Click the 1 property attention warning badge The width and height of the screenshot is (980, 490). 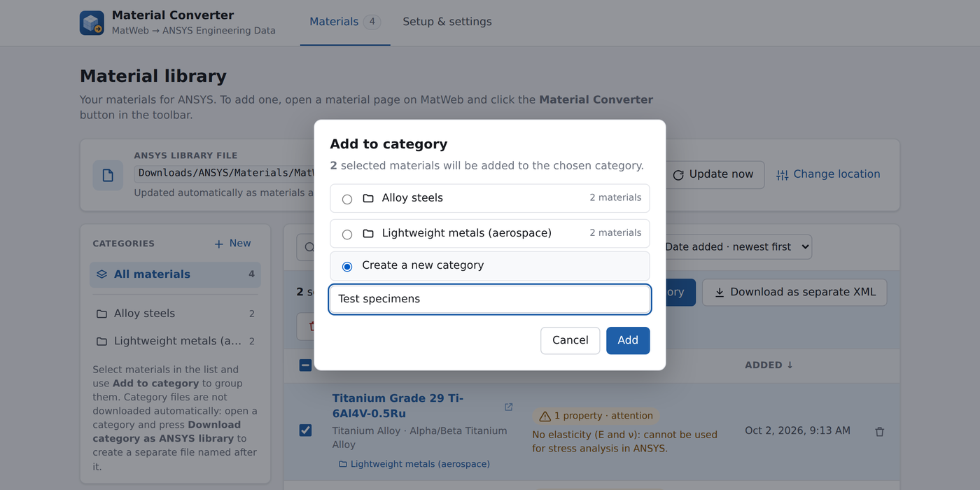coord(596,416)
